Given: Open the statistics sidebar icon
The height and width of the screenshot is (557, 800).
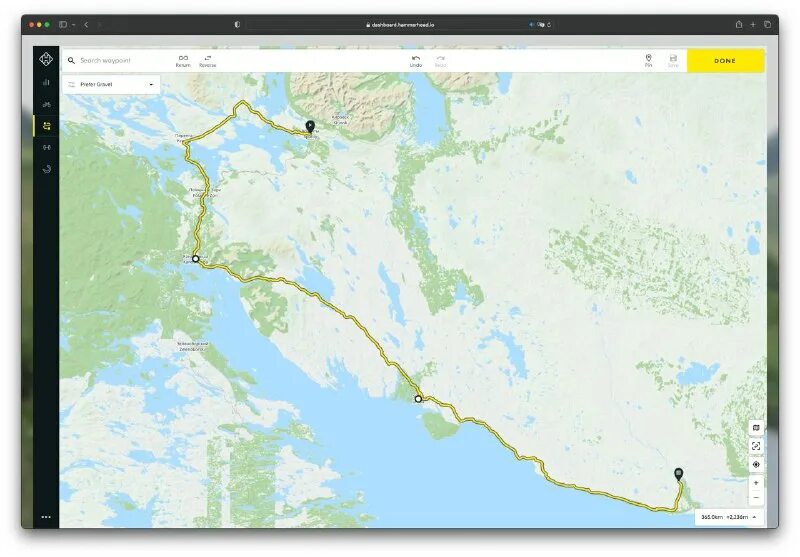Looking at the screenshot, I should click(46, 82).
